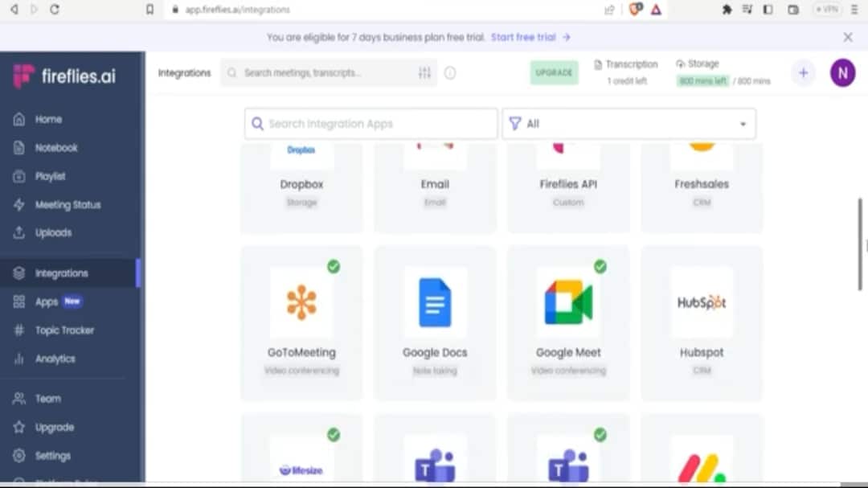Click the info icon beside search

450,72
